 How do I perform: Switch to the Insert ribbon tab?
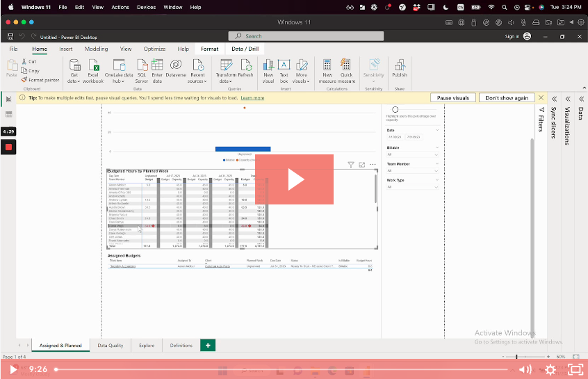click(66, 49)
